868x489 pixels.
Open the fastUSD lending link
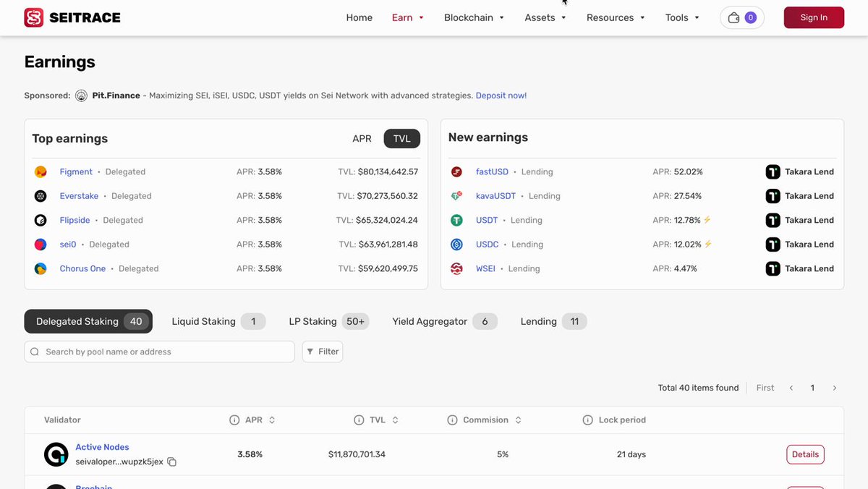pos(492,172)
